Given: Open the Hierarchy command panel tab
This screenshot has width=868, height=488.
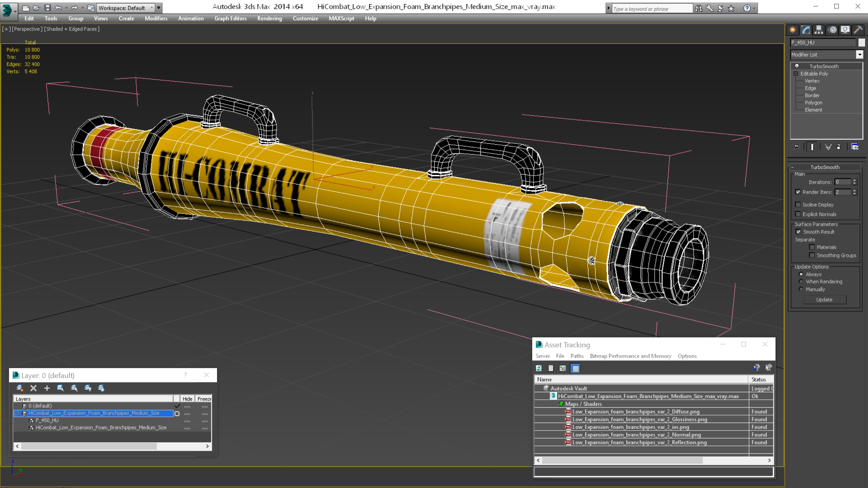Looking at the screenshot, I should click(x=819, y=30).
